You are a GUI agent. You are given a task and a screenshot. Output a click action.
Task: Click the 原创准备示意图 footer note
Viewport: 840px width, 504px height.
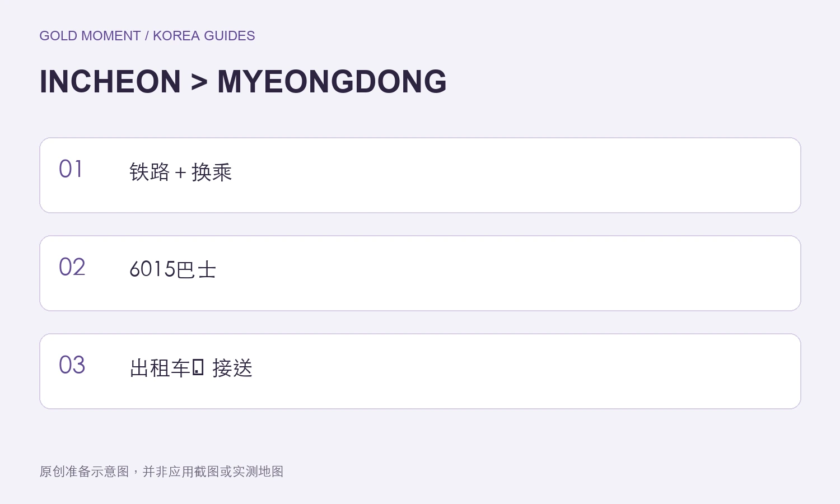click(84, 472)
